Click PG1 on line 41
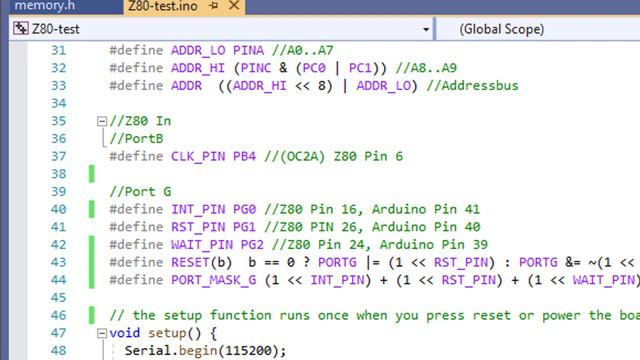Viewport: 640px width, 360px height. [x=244, y=227]
